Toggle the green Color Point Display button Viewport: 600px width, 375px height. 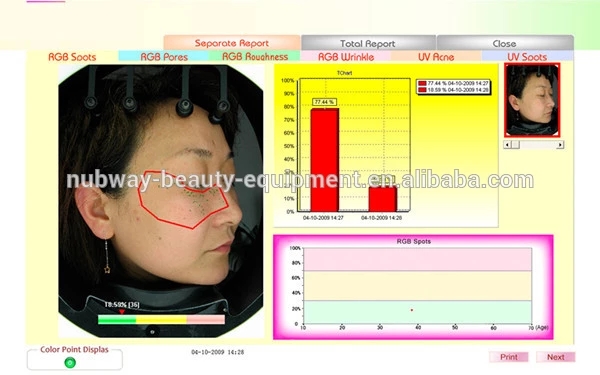point(70,362)
